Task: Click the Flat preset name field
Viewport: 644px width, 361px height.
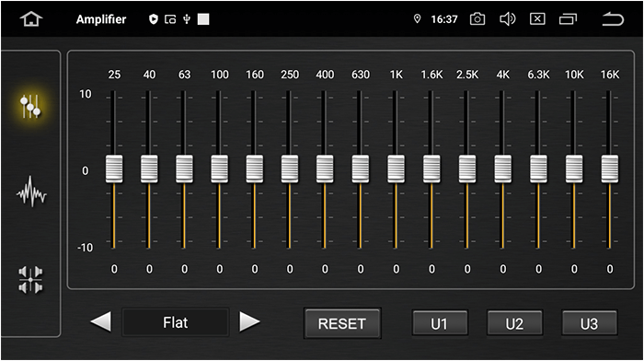Action: (176, 322)
